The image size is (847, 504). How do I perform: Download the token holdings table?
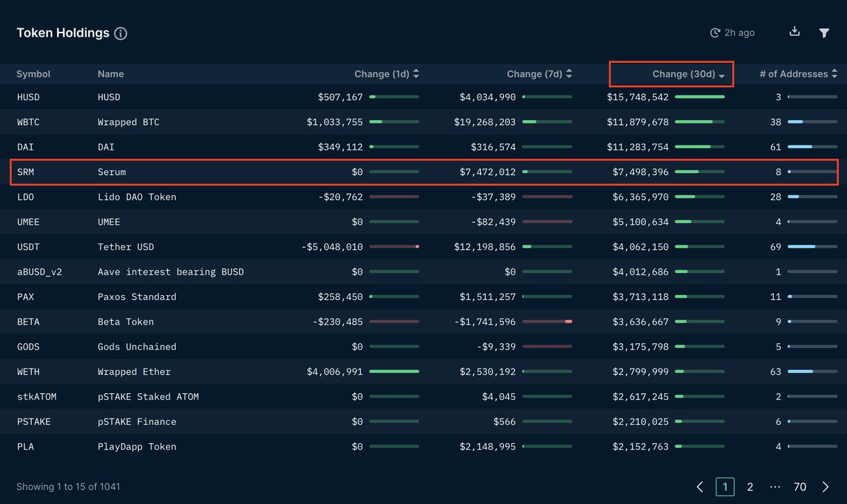pyautogui.click(x=795, y=32)
